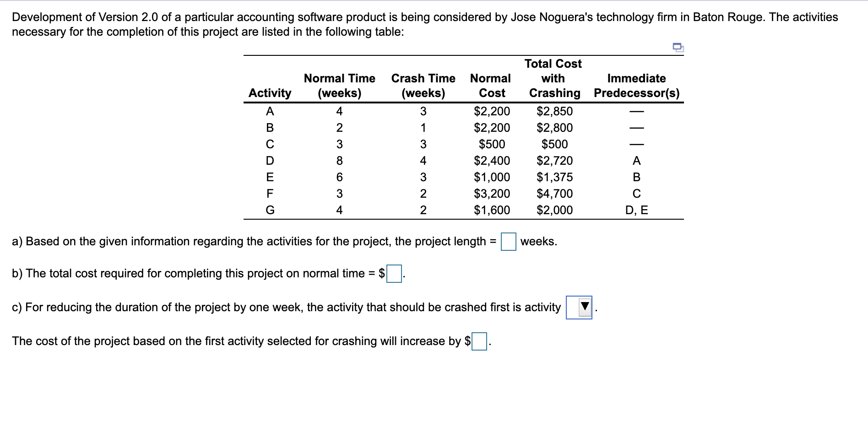
Task: Click the Normal Time (weeks) column header
Action: pos(339,86)
